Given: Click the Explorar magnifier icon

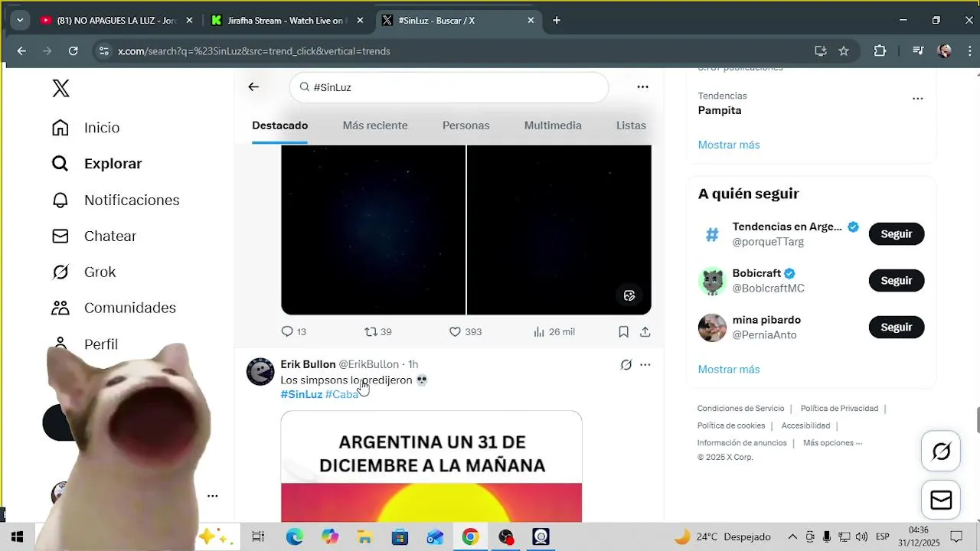Looking at the screenshot, I should (60, 164).
